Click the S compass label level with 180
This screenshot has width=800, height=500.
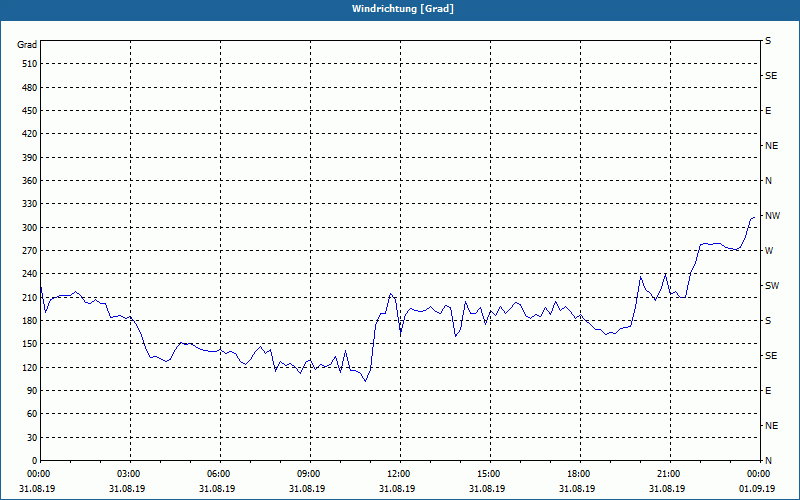(768, 321)
